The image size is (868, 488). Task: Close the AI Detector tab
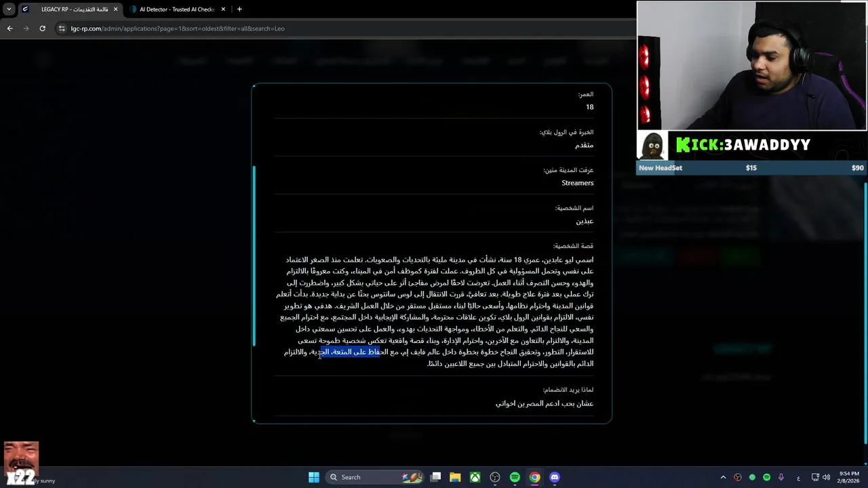pos(222,9)
